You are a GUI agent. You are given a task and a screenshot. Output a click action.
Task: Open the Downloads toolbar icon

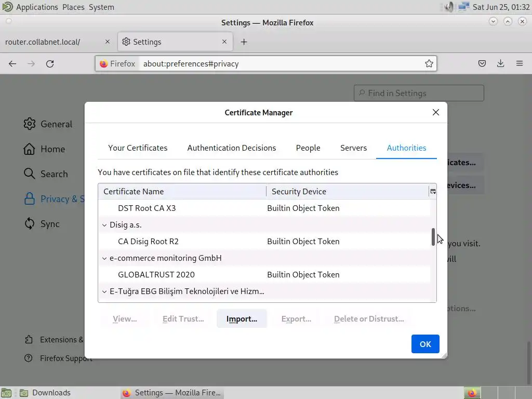coord(500,63)
